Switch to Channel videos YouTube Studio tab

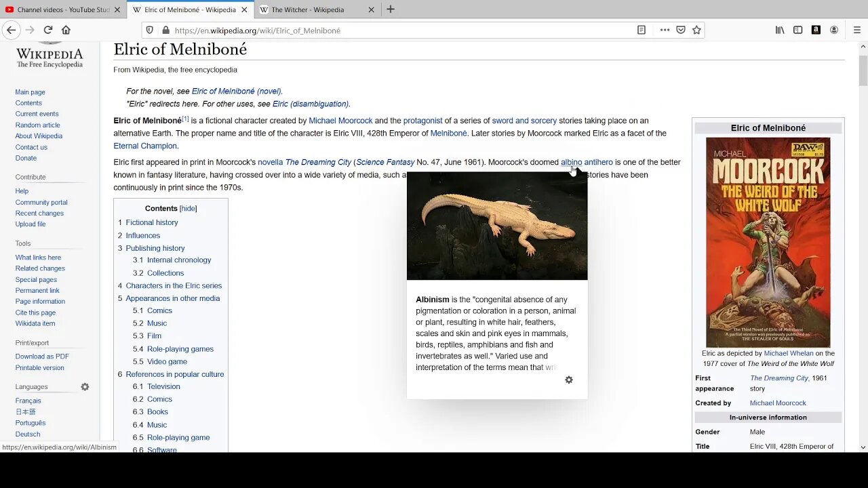[64, 9]
